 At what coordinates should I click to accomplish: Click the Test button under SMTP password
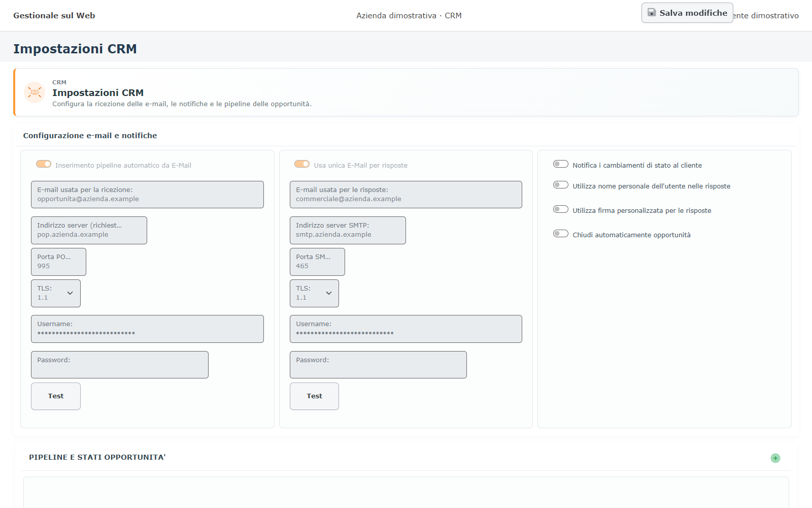pos(314,396)
